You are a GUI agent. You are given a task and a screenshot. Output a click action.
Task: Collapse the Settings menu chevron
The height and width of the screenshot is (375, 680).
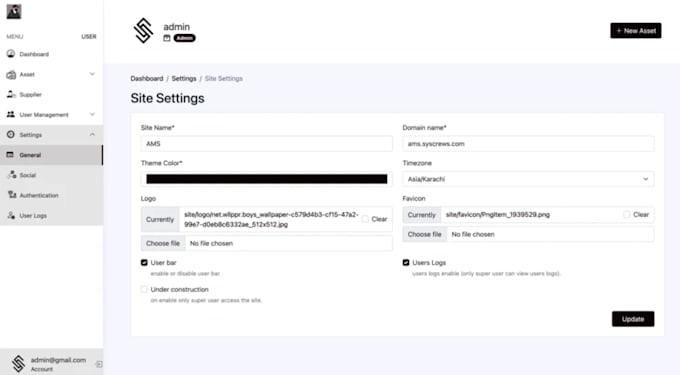pyautogui.click(x=92, y=134)
